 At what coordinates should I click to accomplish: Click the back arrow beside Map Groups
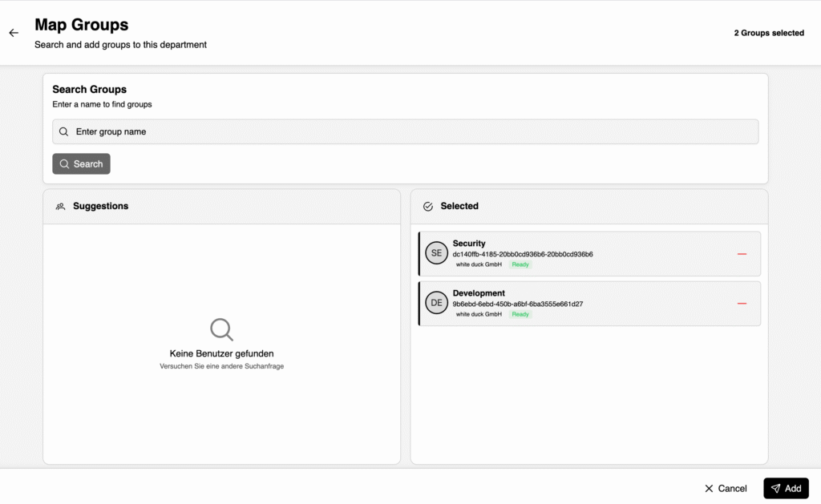[14, 33]
